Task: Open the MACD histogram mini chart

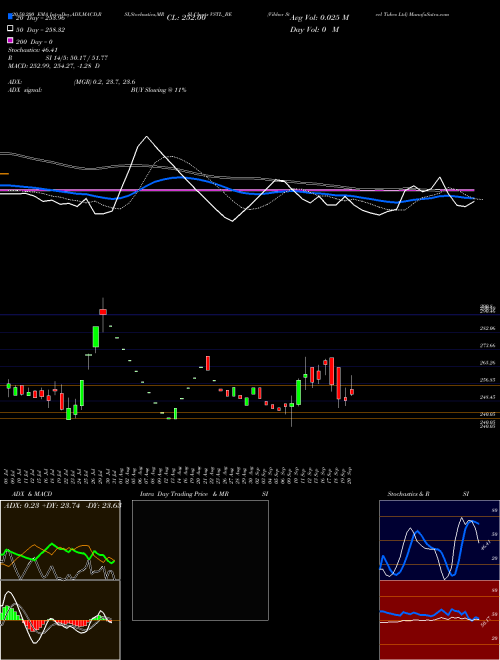Action: pos(60,620)
